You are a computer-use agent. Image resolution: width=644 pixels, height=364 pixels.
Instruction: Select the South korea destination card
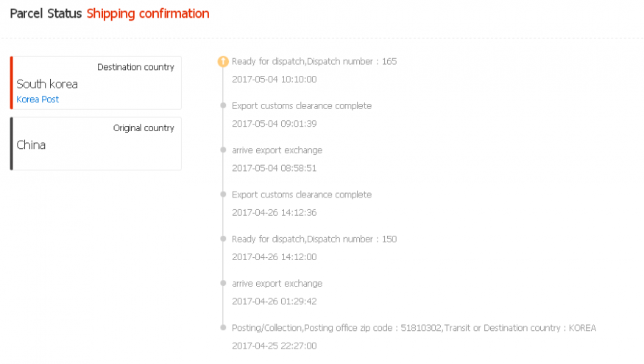[96, 83]
